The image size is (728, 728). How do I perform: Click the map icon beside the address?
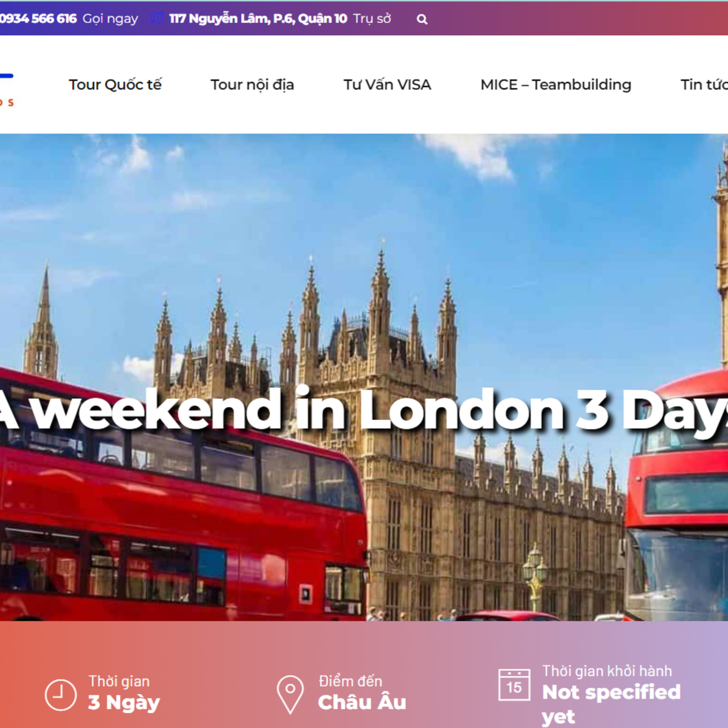[157, 17]
